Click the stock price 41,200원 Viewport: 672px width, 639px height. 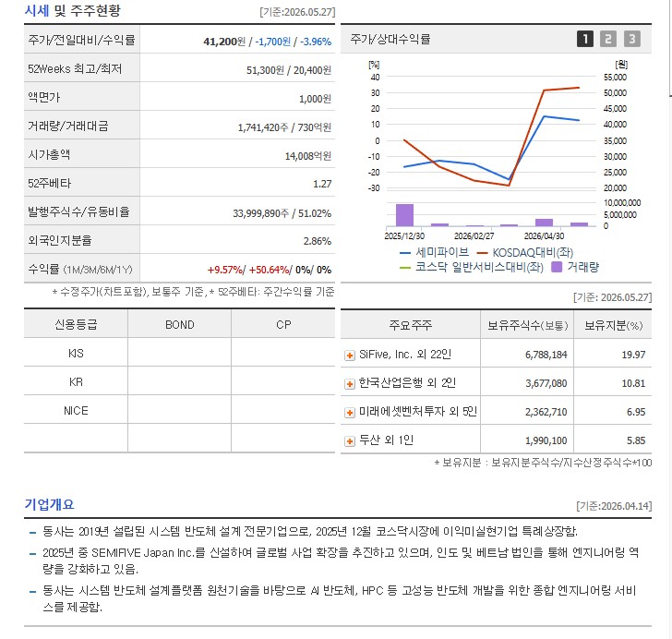[224, 42]
